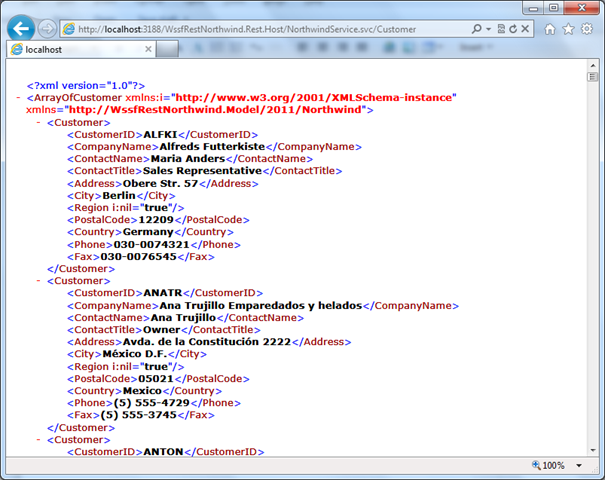Click the browser Back button

pos(19,28)
